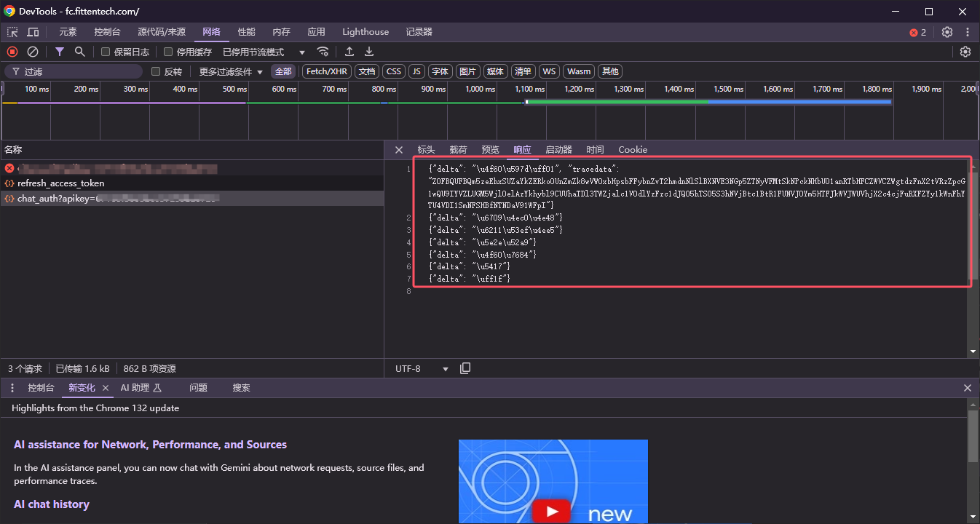This screenshot has width=980, height=524.
Task: Open 应用 panel tab
Action: [x=316, y=32]
